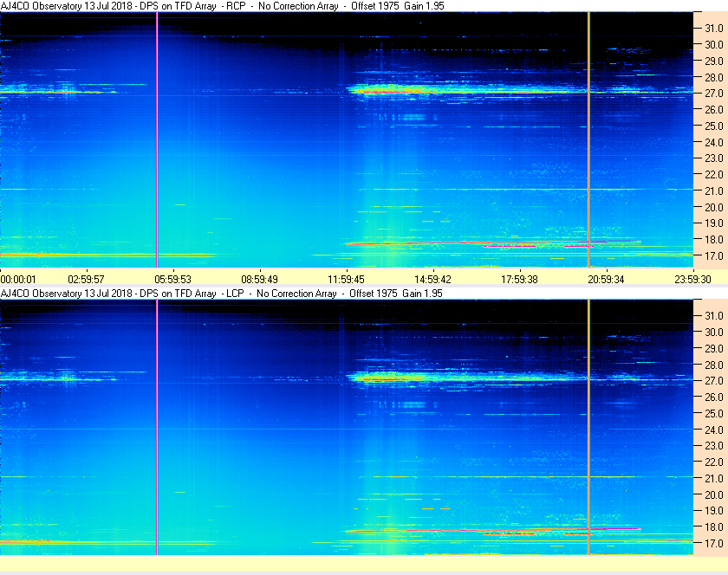Click the 17.0 frequency label in LCP plot
The image size is (728, 575).
click(x=714, y=544)
